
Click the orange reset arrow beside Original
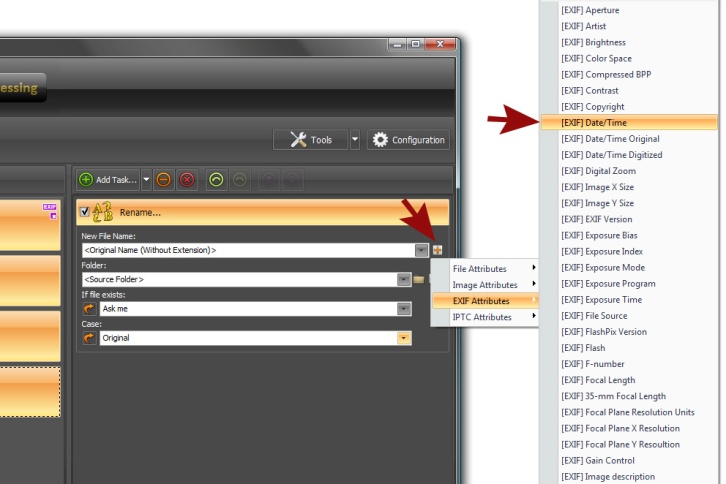point(89,339)
